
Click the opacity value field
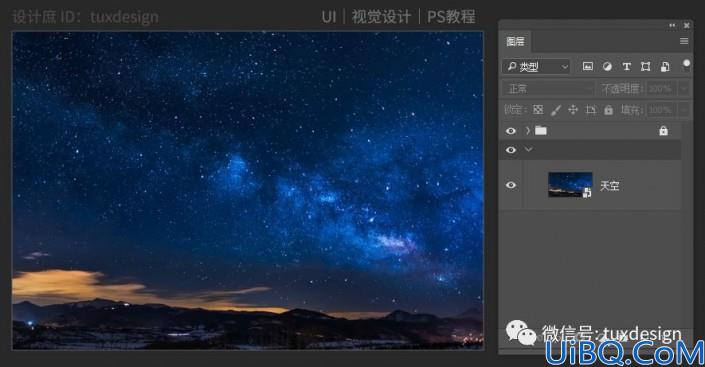660,89
